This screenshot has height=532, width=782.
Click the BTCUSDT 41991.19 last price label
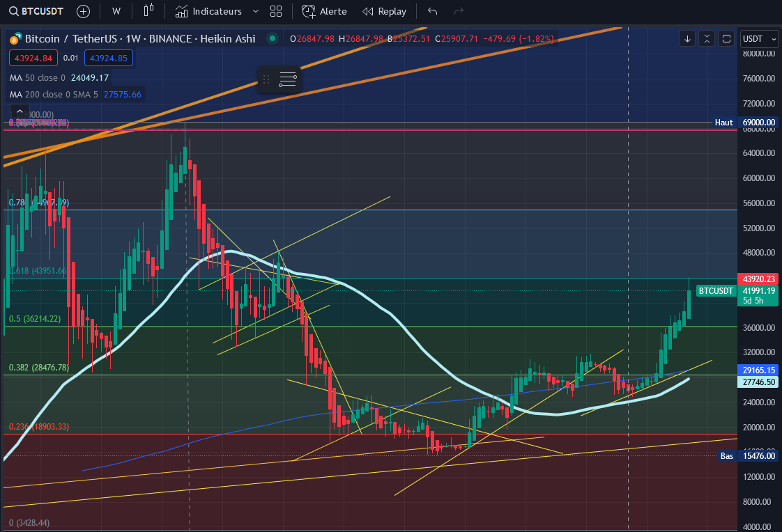pyautogui.click(x=737, y=295)
